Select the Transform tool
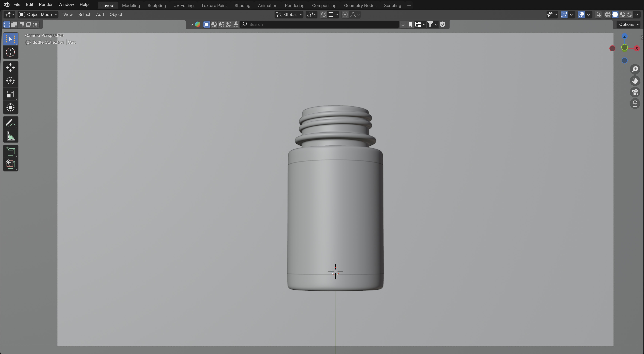 point(10,108)
